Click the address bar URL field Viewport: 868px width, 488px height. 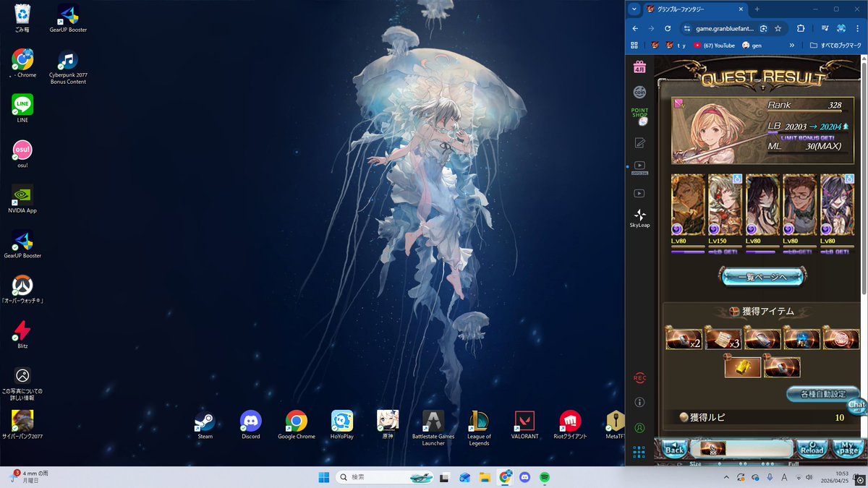click(726, 28)
